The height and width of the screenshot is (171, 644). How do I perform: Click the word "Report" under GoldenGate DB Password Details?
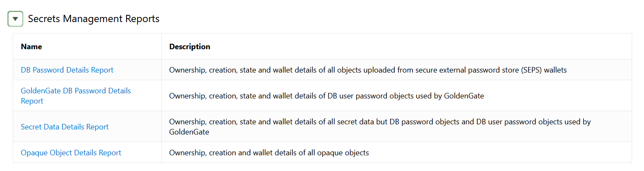[x=32, y=101]
